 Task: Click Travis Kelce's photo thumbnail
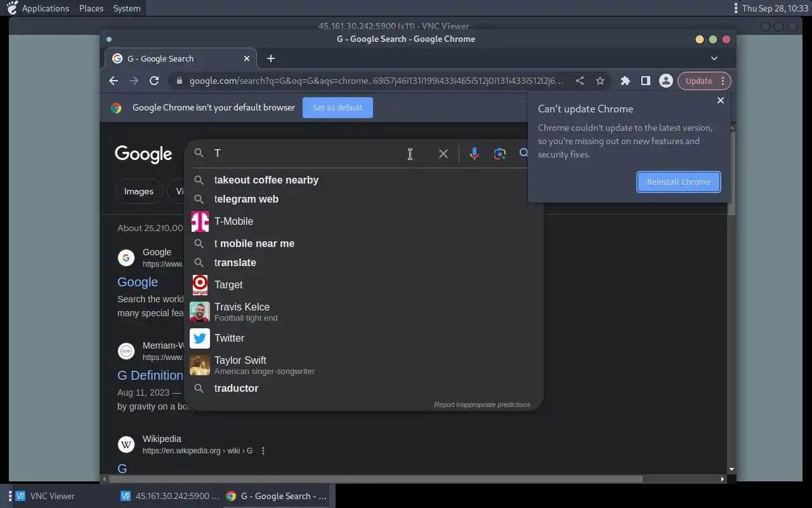(200, 312)
